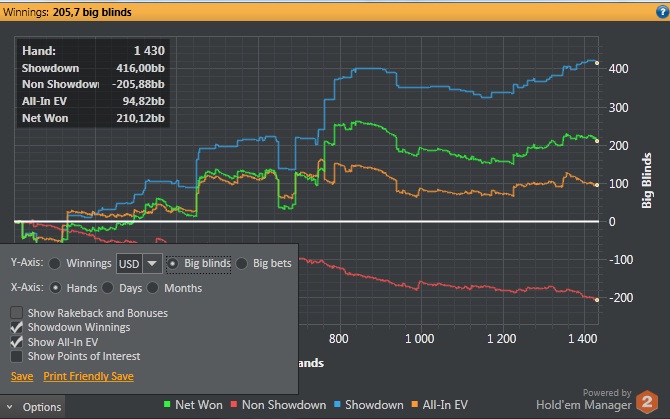The width and height of the screenshot is (670, 419).
Task: Click the orange All-In EV legend square
Action: point(414,404)
